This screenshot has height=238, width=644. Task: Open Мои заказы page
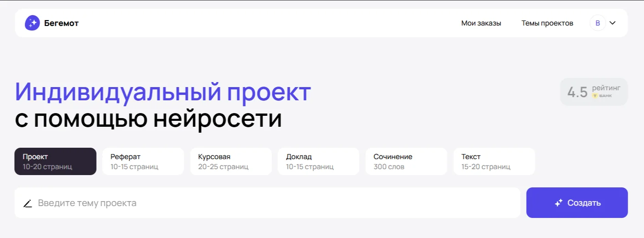pos(481,23)
